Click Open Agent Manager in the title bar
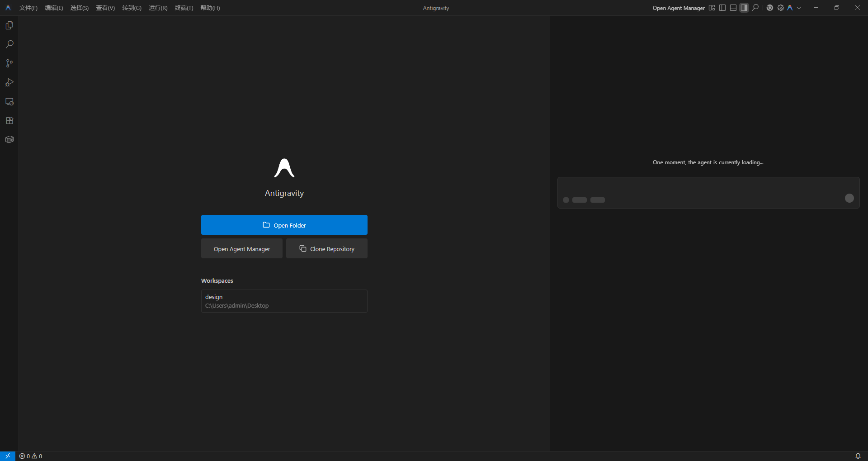 [679, 8]
